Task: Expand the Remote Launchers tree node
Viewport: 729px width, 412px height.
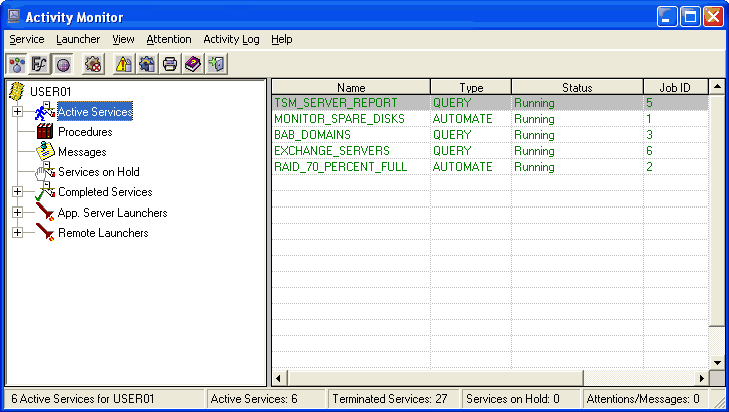Action: [17, 233]
